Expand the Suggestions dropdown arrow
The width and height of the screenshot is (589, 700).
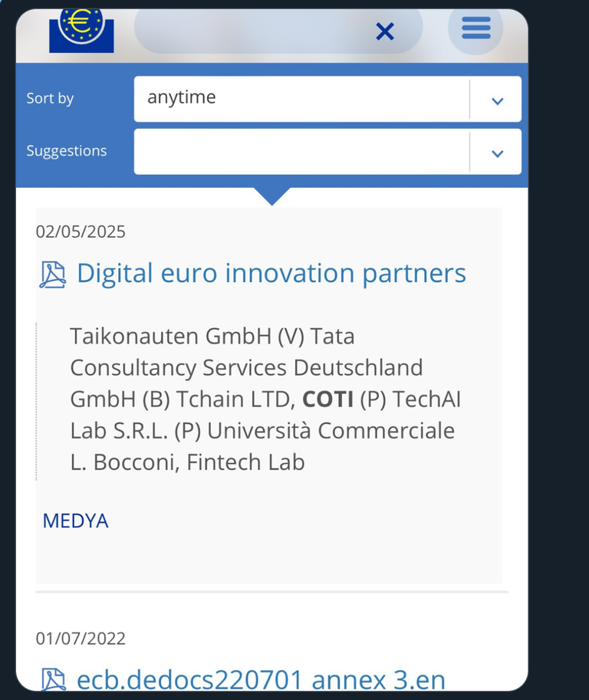tap(497, 153)
